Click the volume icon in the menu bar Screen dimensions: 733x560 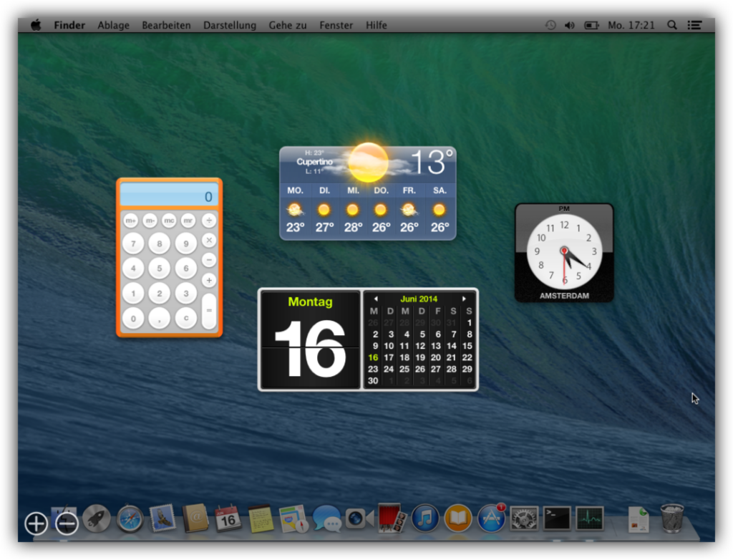coord(570,25)
